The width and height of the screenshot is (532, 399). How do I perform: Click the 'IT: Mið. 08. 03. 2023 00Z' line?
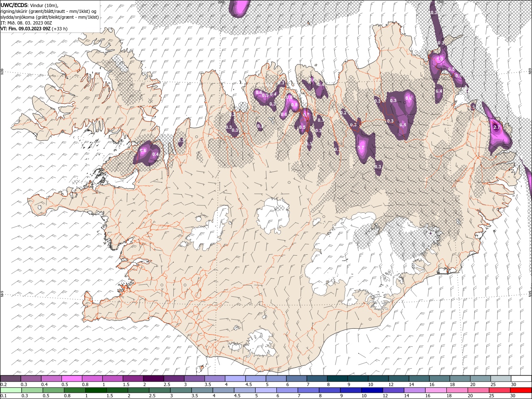(x=26, y=23)
